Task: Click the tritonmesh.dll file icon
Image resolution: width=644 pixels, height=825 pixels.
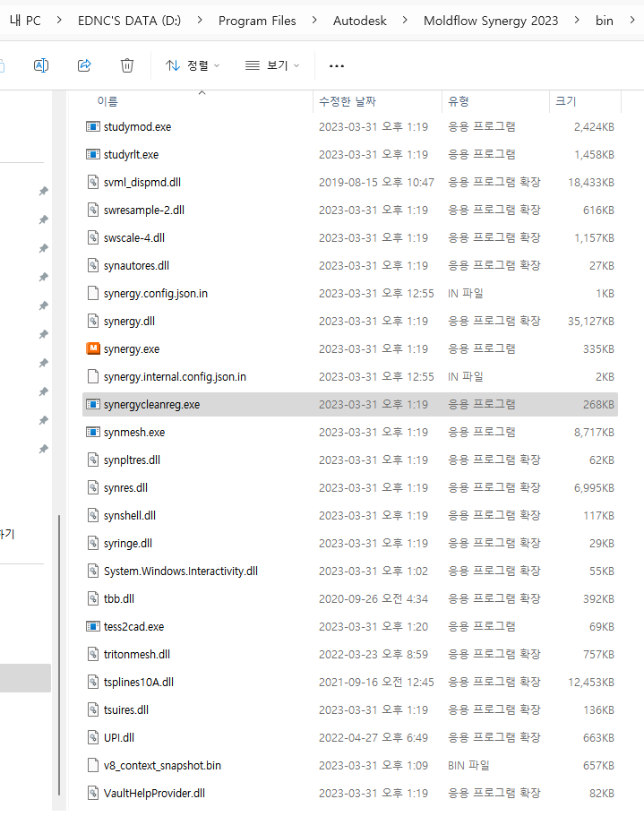Action: pos(92,654)
